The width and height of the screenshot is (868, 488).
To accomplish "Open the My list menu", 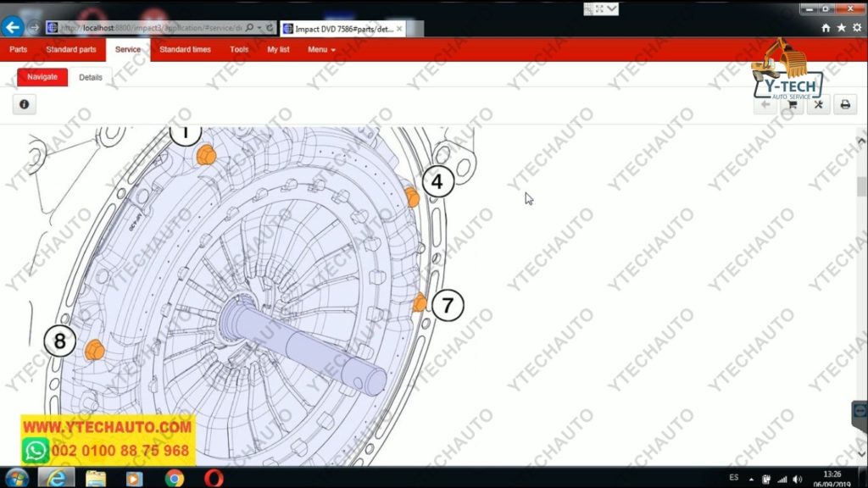I will click(x=278, y=49).
